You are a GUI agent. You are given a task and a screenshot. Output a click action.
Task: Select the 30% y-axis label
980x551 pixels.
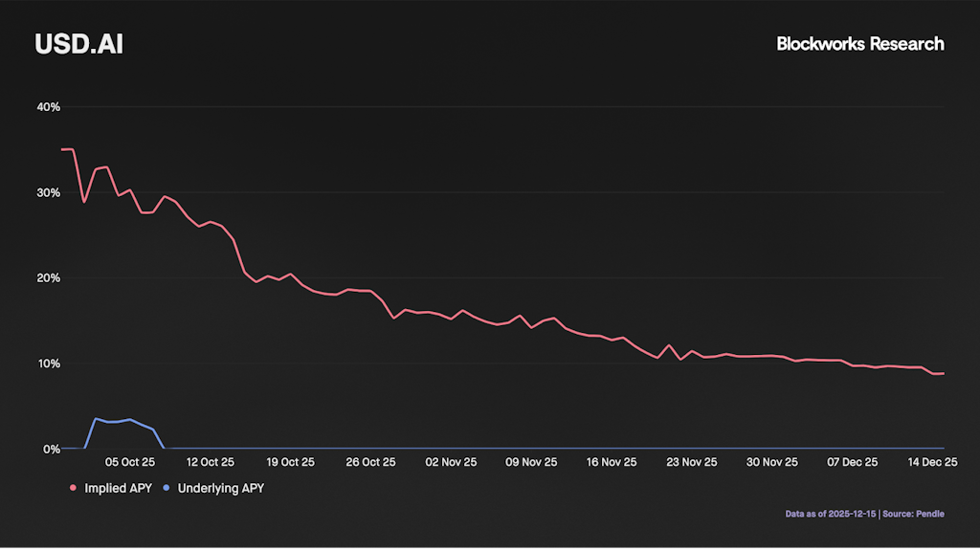pos(48,192)
